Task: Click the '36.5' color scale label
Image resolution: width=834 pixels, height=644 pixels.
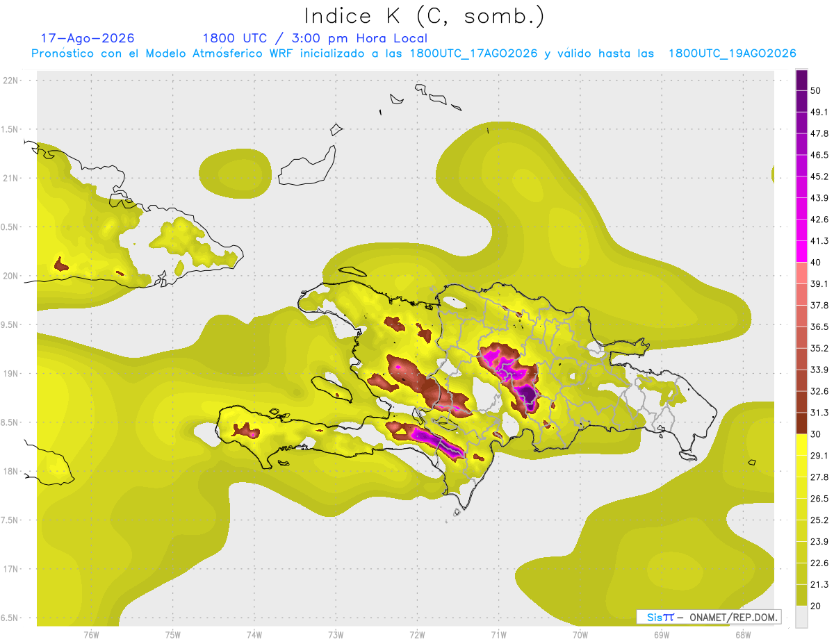Action: pyautogui.click(x=819, y=327)
